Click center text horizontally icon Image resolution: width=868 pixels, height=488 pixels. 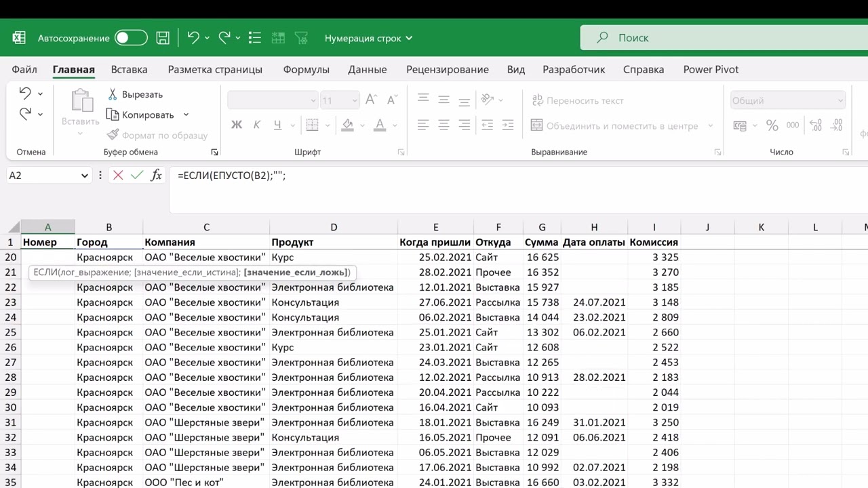pyautogui.click(x=443, y=125)
